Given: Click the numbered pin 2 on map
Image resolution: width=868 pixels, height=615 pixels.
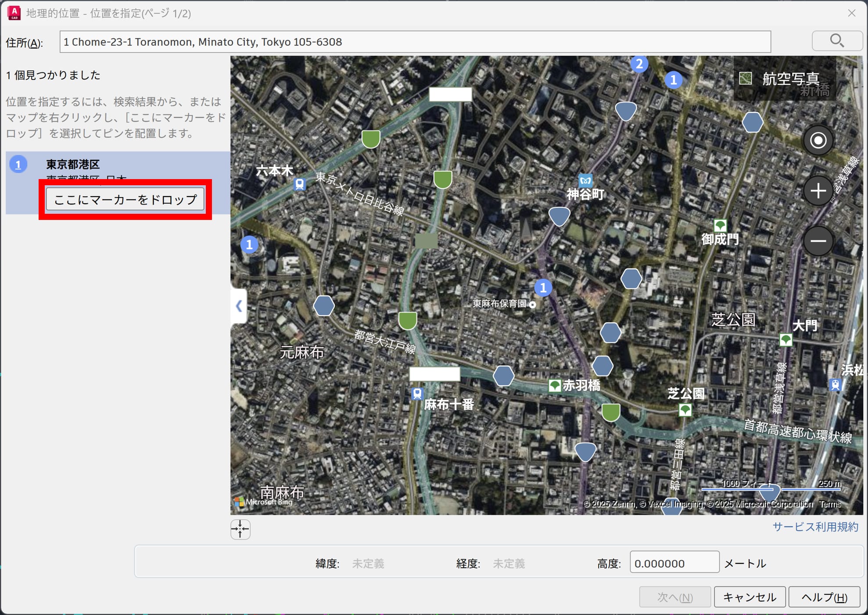Looking at the screenshot, I should [639, 64].
